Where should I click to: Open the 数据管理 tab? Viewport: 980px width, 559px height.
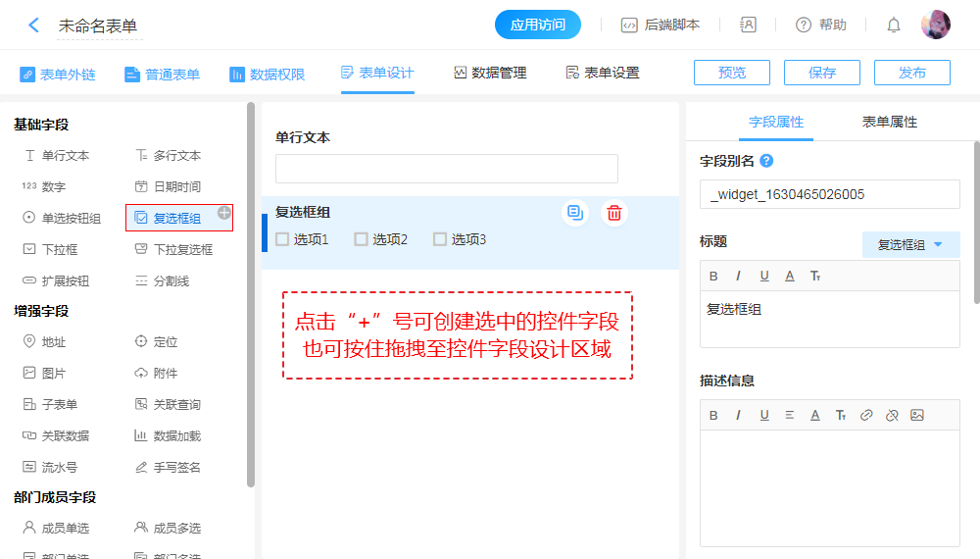click(x=490, y=73)
